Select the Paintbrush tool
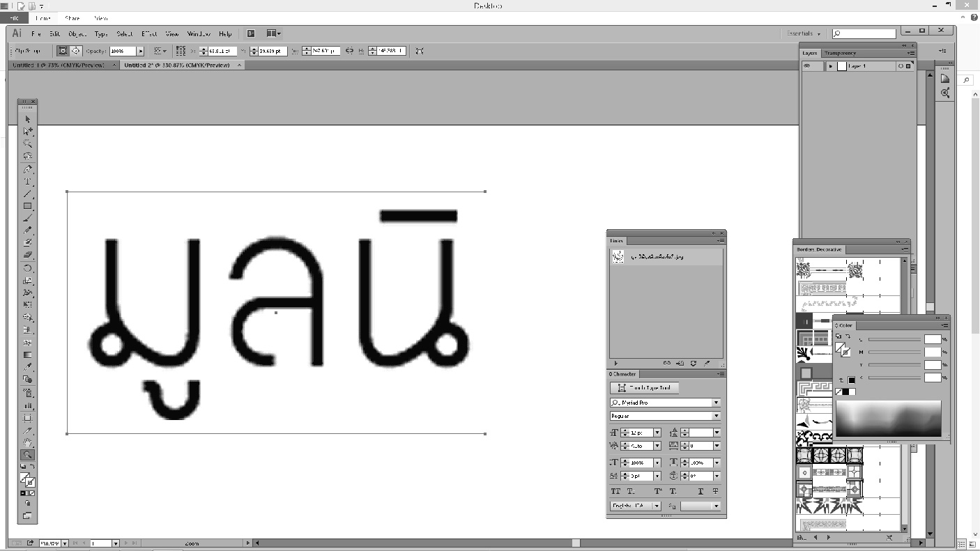Image resolution: width=980 pixels, height=551 pixels. tap(28, 217)
